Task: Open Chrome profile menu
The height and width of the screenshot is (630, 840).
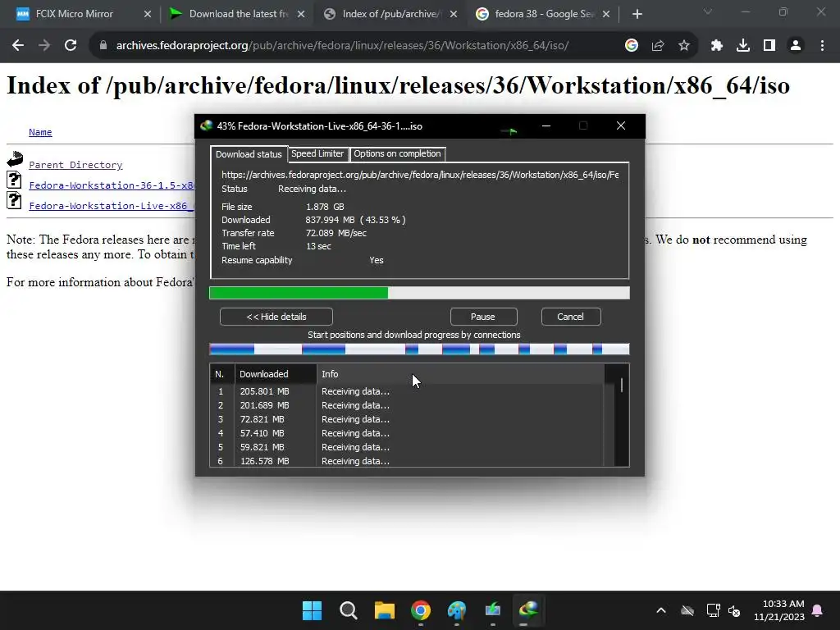Action: point(796,46)
